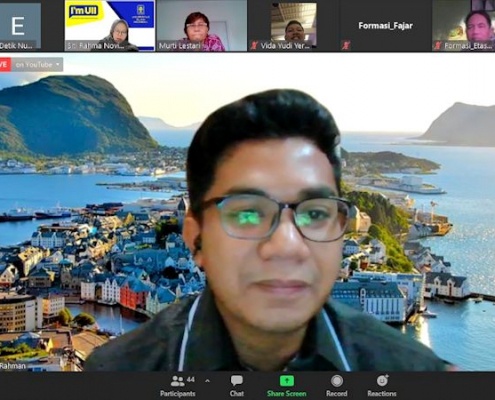Viewport: 495px width, 400px height.
Task: Open the Chat panel
Action: point(237,386)
